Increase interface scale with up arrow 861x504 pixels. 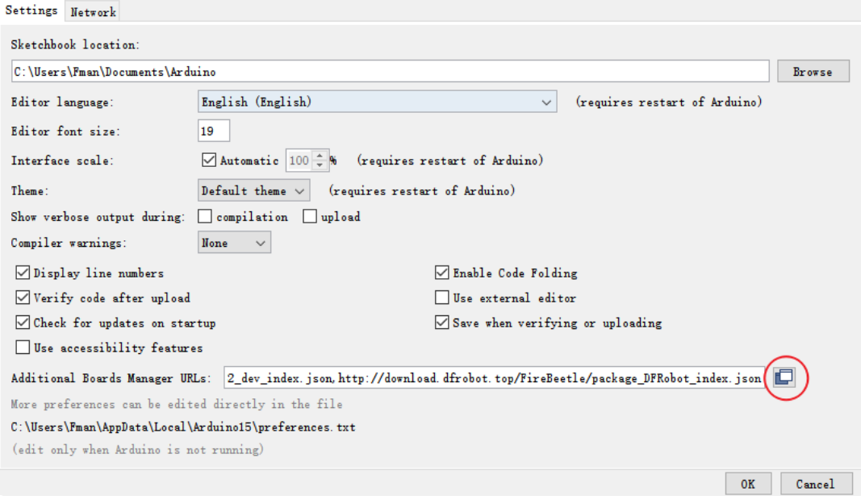click(320, 156)
